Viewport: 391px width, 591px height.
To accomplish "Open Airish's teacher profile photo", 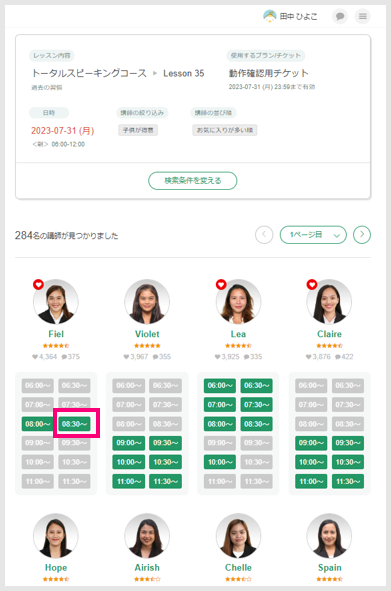I will (147, 536).
